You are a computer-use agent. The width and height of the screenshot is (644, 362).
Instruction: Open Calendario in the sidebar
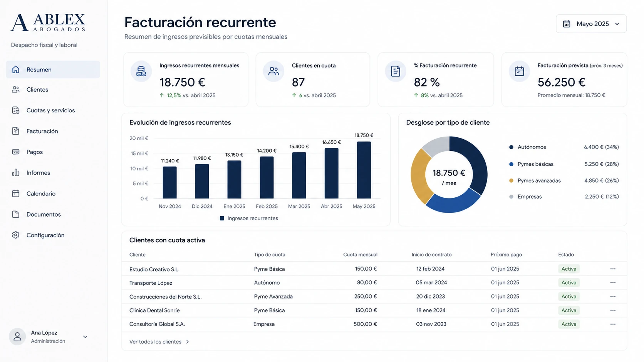click(53, 194)
